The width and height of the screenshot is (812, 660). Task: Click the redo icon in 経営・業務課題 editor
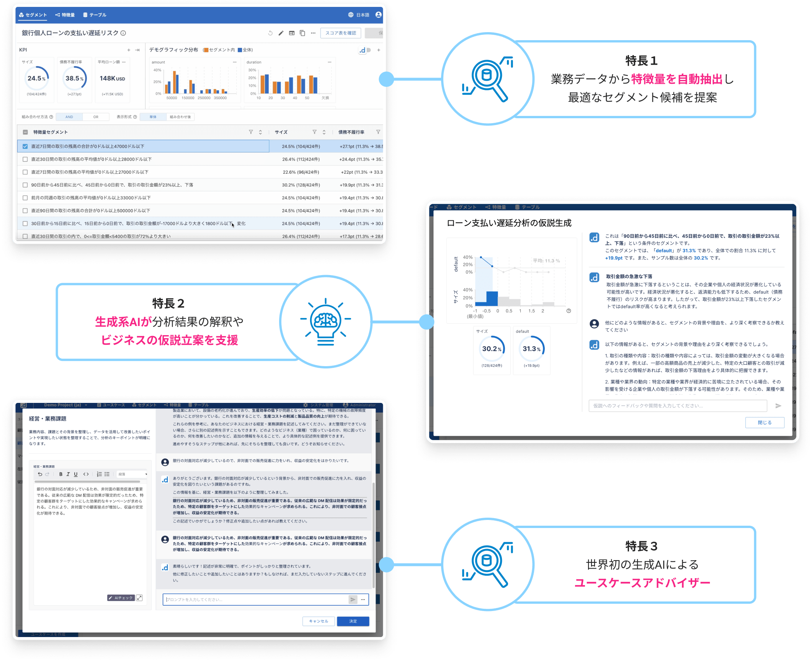tap(47, 474)
